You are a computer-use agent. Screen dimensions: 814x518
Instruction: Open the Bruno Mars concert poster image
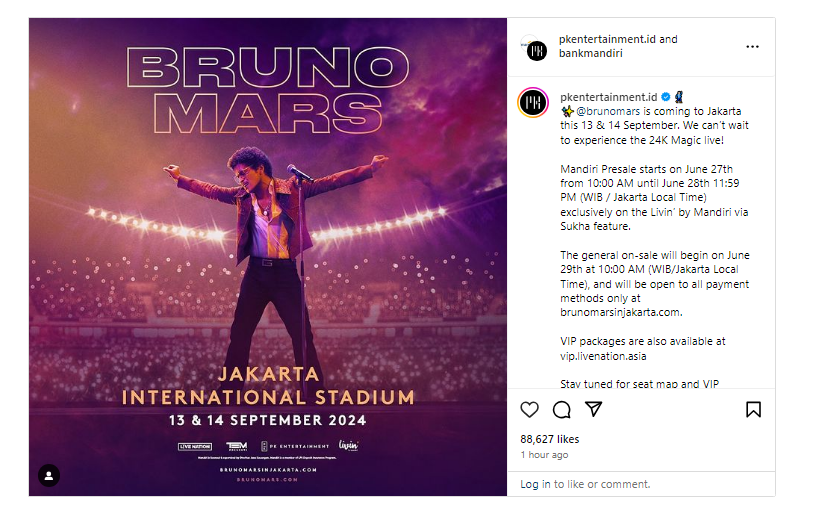pos(267,257)
